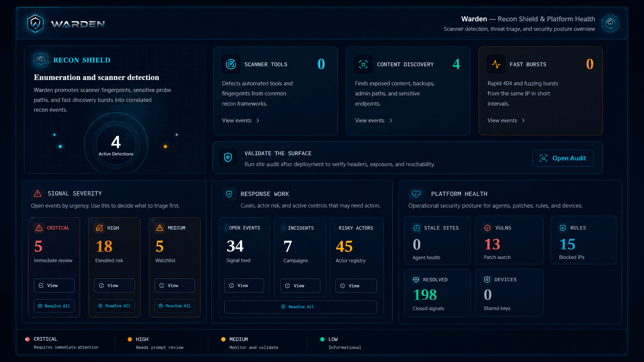
Task: Click the Content Discovery scan icon
Action: pos(363,64)
